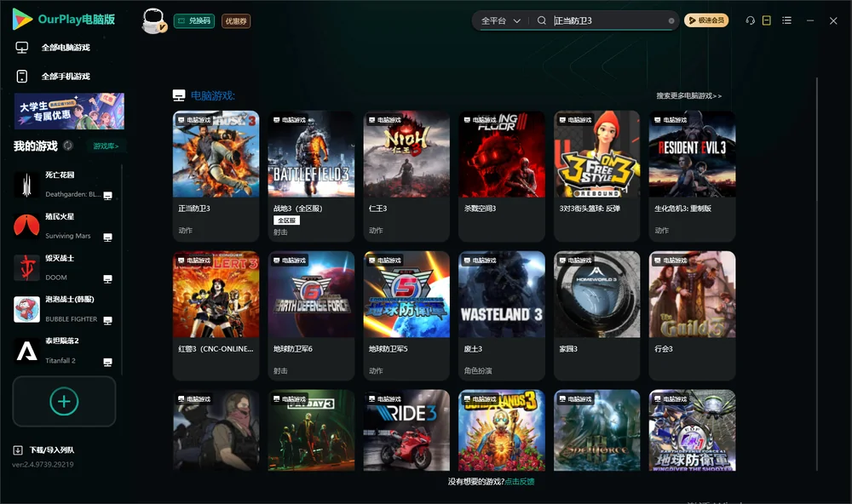Open the hamburger list menu icon

click(x=786, y=20)
